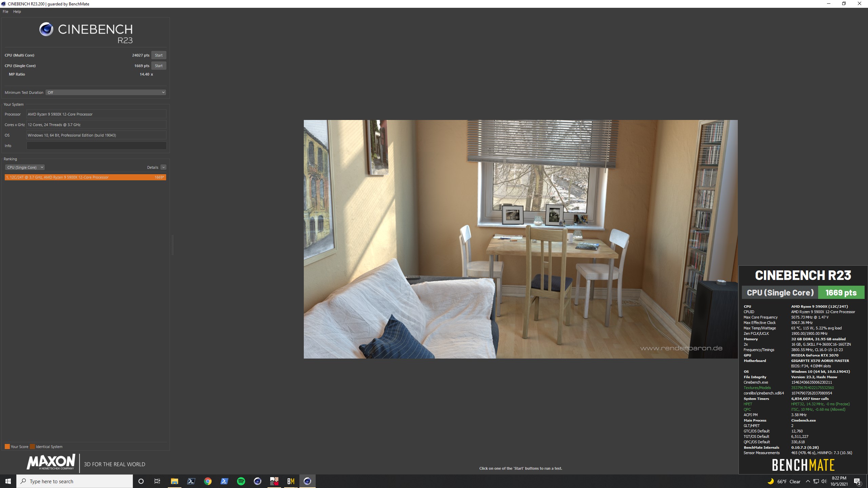Screen dimensions: 868x488
Task: Open the clock showing 8:22 PM
Action: (x=839, y=481)
